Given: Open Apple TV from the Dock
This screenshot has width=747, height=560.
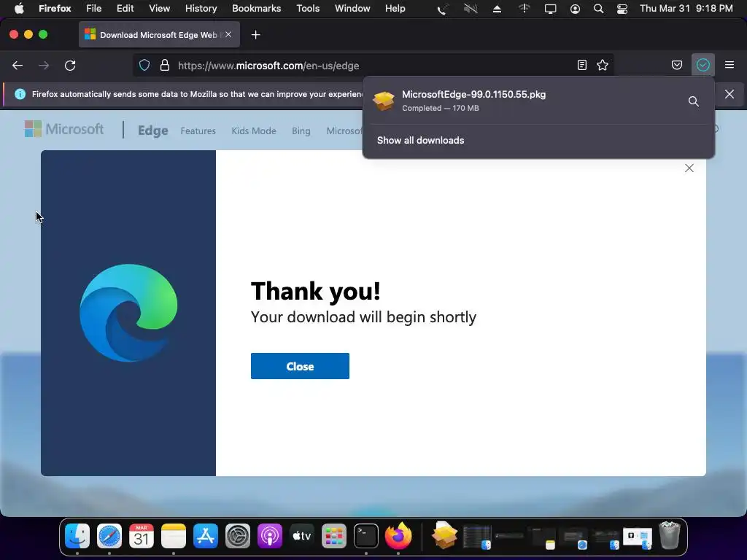Looking at the screenshot, I should [302, 536].
